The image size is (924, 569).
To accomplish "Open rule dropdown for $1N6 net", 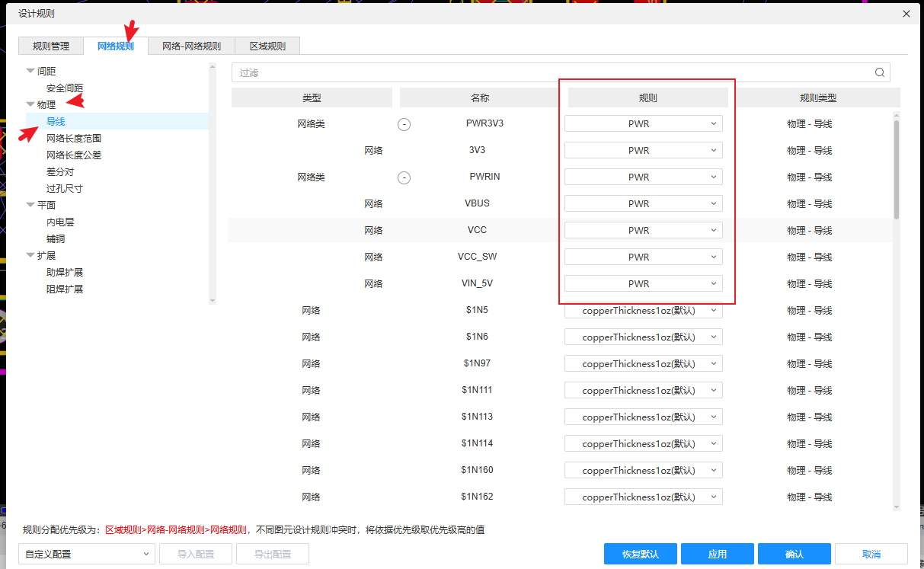I will coord(644,337).
